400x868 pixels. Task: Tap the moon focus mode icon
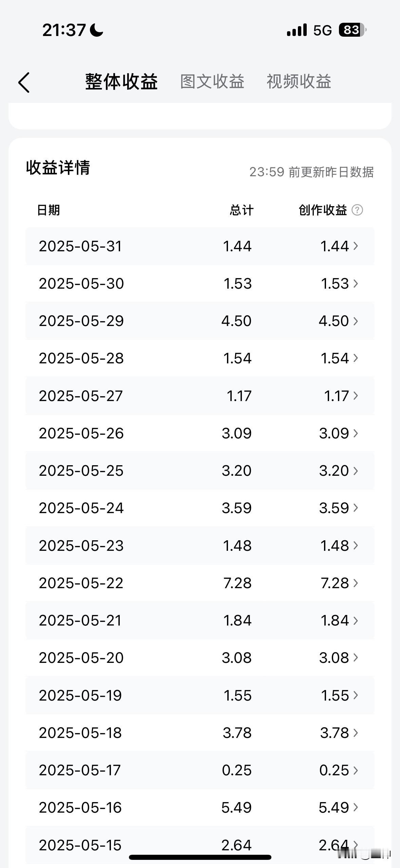[96, 30]
